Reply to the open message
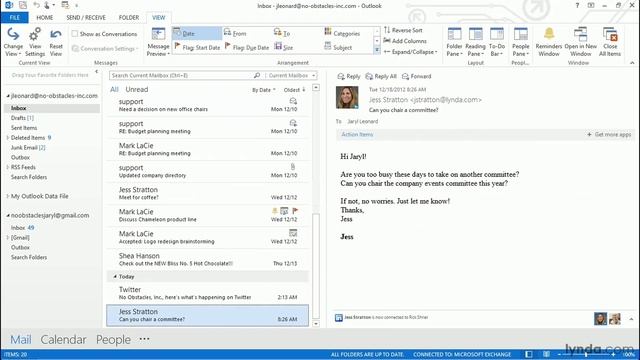The width and height of the screenshot is (640, 360). coord(349,76)
